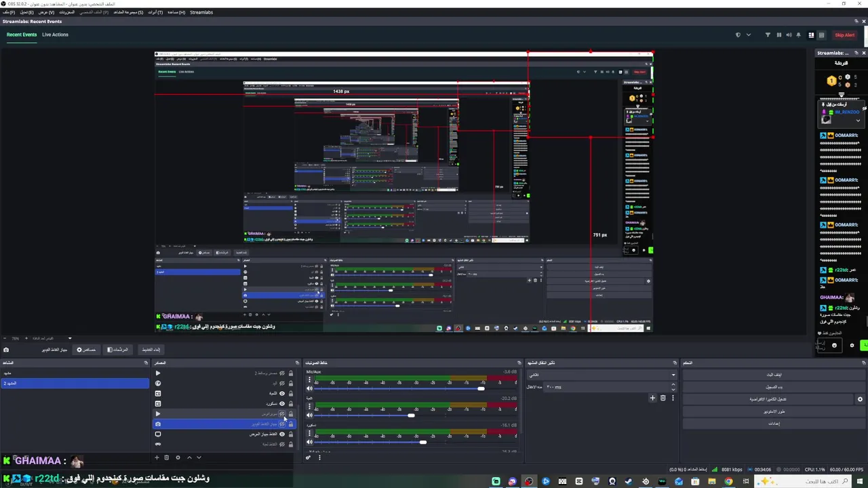Open إعدادات Settings button in Controls
The image size is (868, 488).
(774, 424)
